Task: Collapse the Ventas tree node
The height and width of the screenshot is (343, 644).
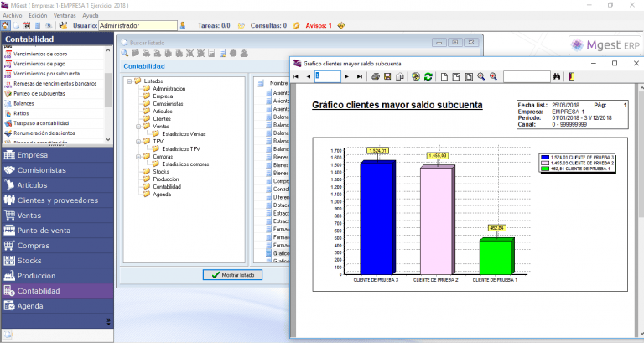Action: click(138, 127)
